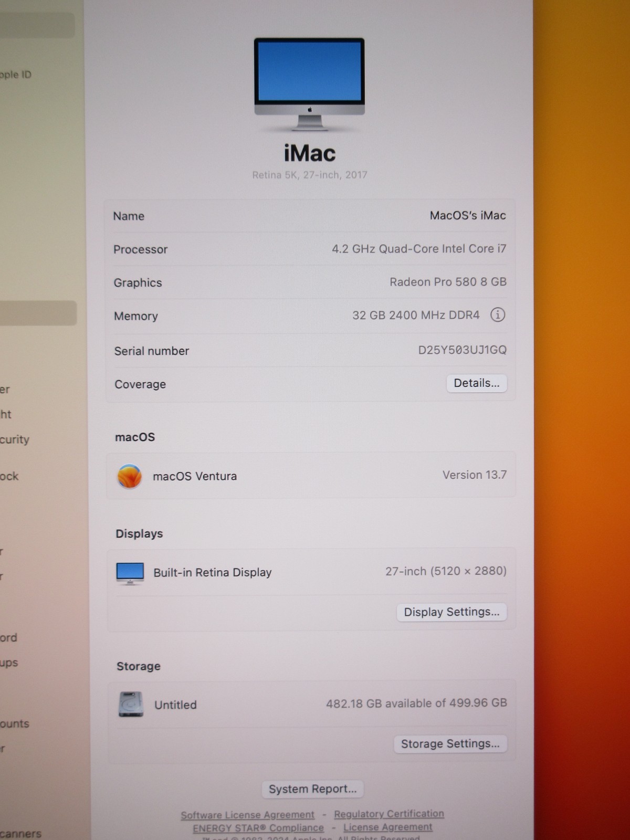Click the Untitled volume name

point(175,705)
